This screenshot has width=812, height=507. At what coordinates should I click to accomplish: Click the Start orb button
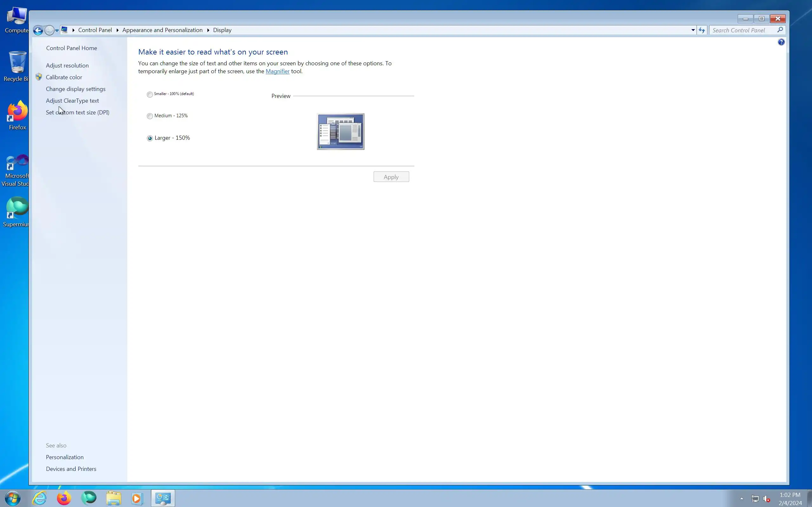(12, 498)
